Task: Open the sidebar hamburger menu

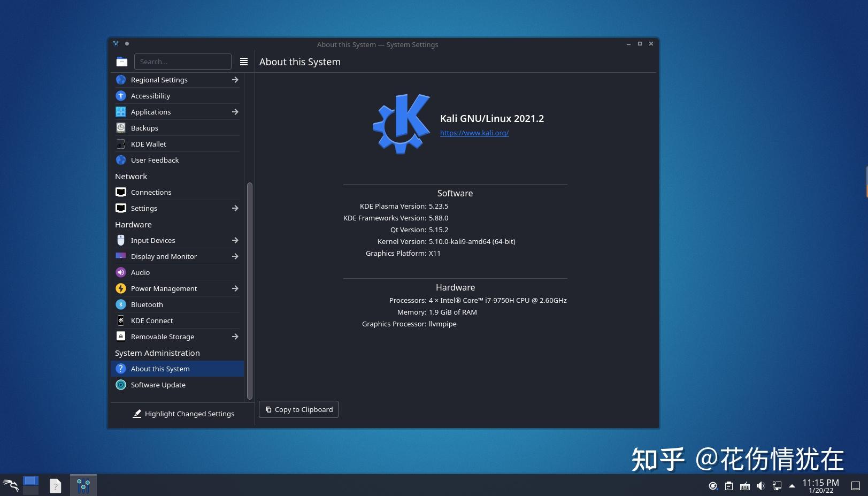Action: pyautogui.click(x=244, y=61)
